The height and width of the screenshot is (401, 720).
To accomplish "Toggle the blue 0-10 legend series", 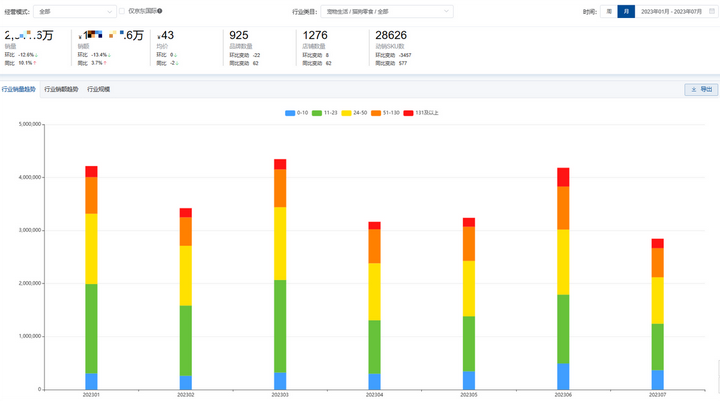I will [297, 113].
